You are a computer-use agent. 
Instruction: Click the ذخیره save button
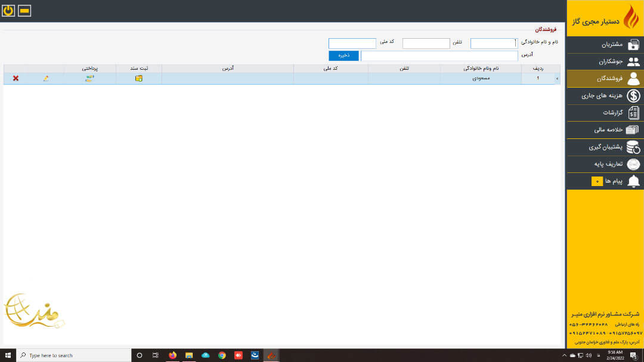point(343,54)
